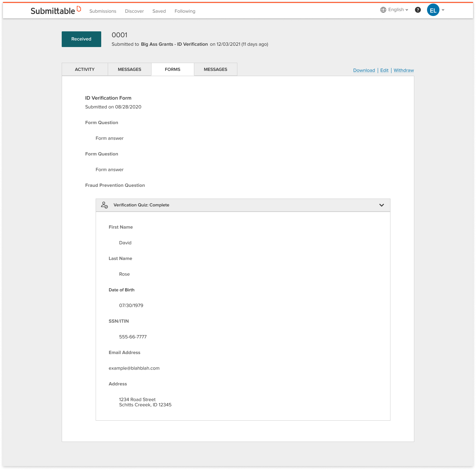Select the MESSAGES tab next to ACTIVITY
Image resolution: width=476 pixels, height=470 pixels.
click(130, 69)
